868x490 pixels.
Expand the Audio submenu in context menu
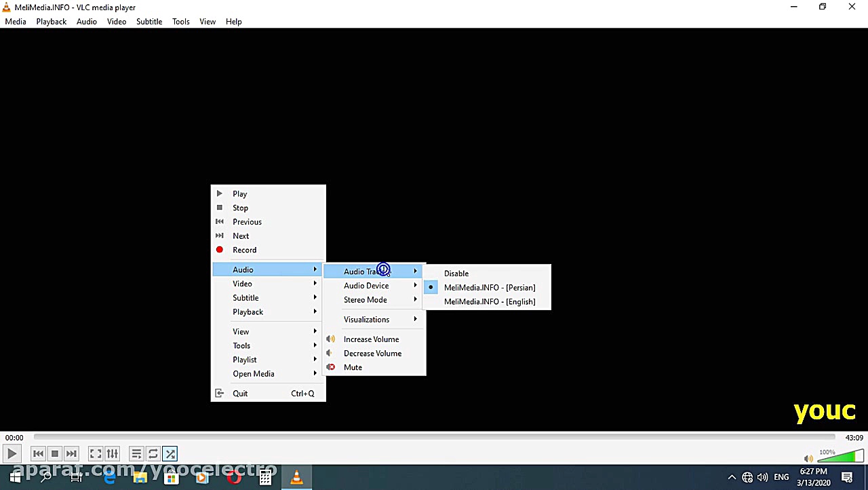click(x=269, y=270)
